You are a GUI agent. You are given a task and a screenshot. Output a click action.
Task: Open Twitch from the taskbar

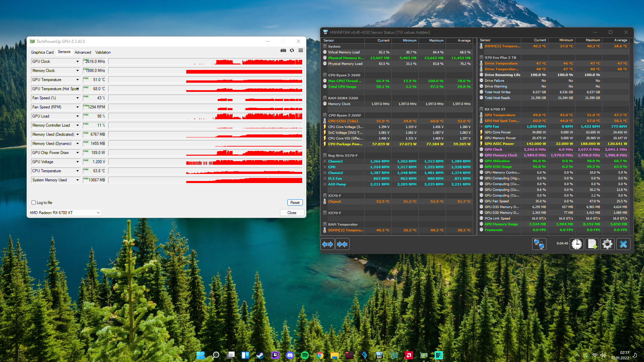[x=275, y=355]
